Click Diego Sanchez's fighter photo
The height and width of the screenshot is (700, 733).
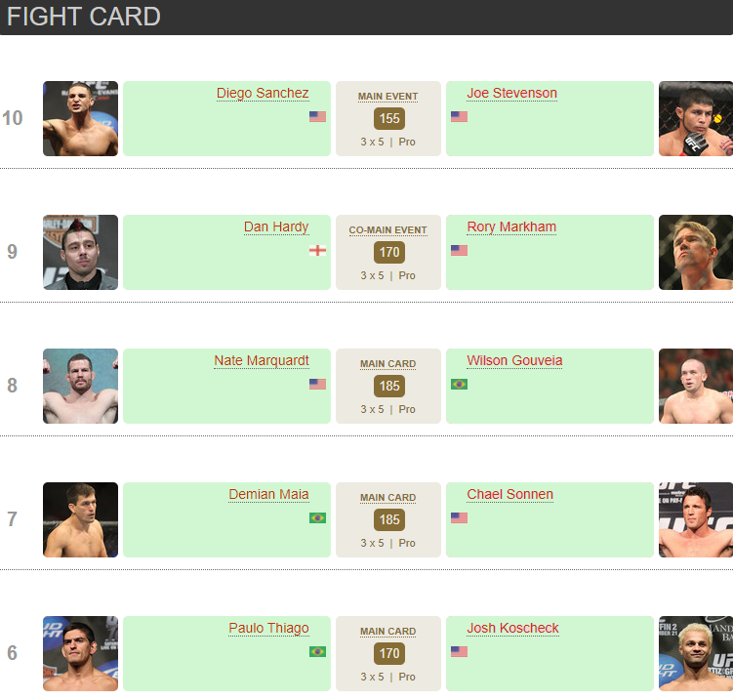click(80, 118)
